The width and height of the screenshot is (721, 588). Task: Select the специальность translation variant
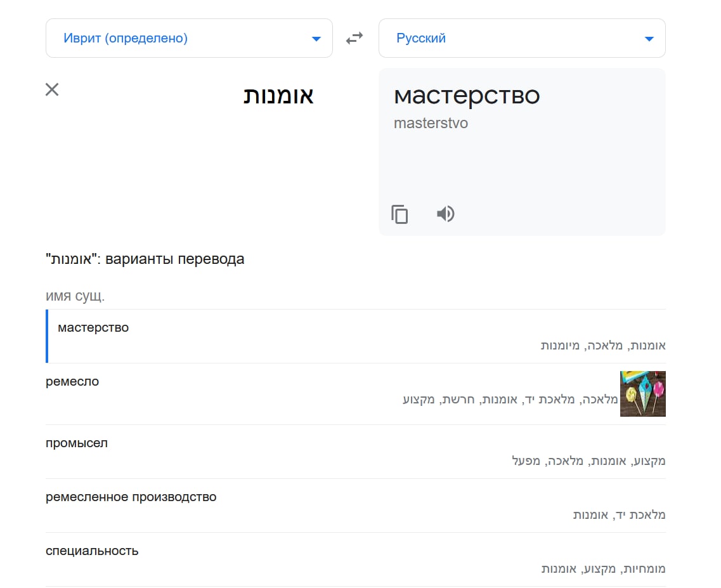92,551
